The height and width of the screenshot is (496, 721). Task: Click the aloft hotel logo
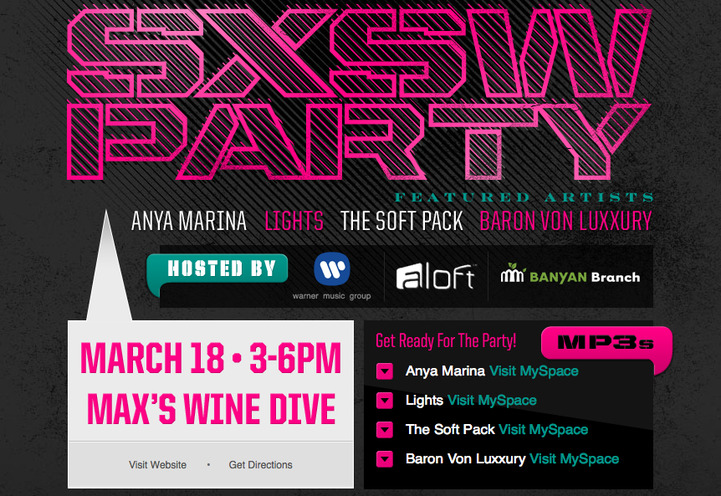[435, 277]
